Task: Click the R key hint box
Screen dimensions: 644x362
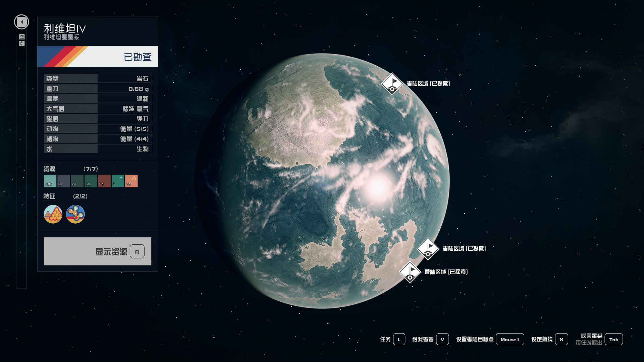Action: tap(137, 252)
